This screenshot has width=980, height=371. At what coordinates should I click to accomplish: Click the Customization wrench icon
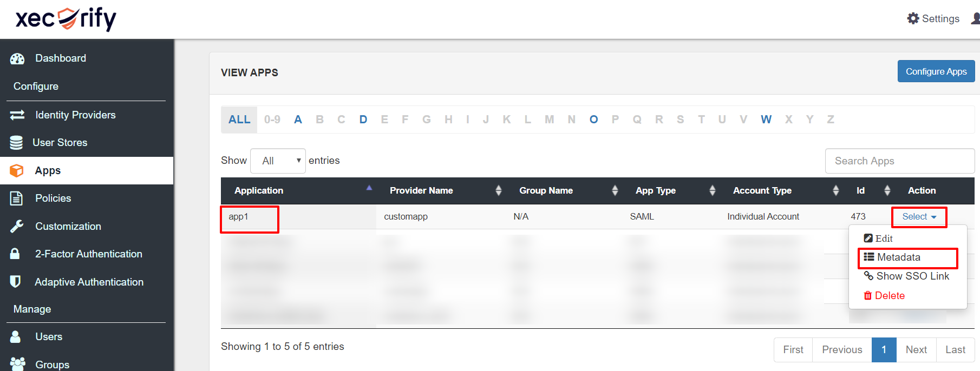[x=17, y=226]
